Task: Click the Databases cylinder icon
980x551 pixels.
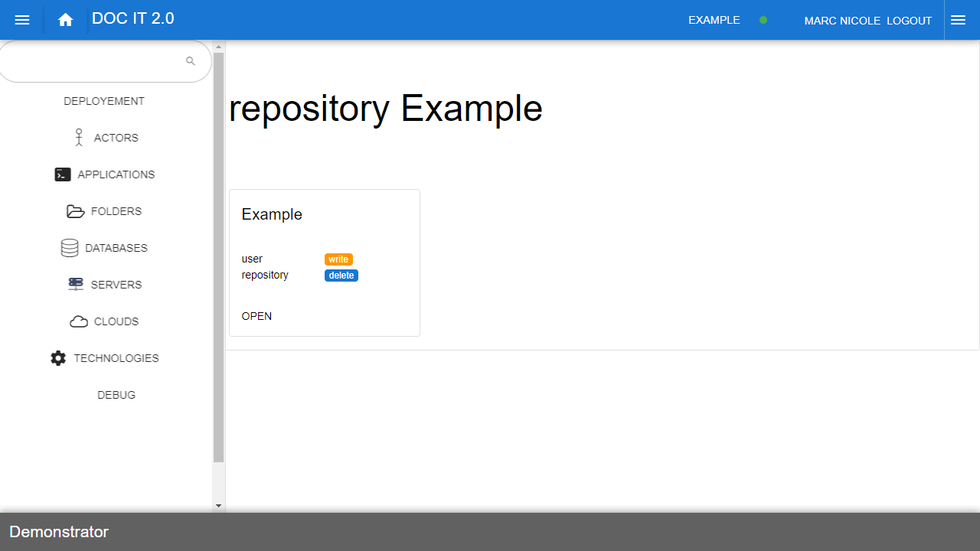Action: click(70, 248)
